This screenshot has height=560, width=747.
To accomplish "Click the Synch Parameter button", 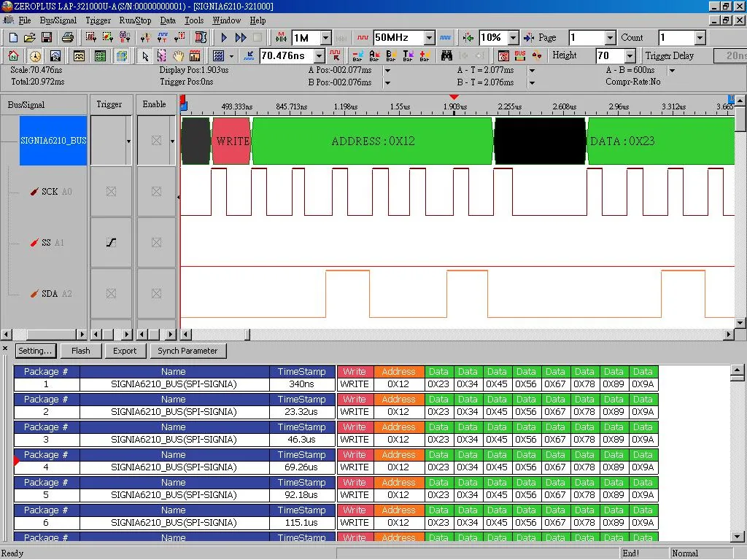I will click(x=187, y=351).
